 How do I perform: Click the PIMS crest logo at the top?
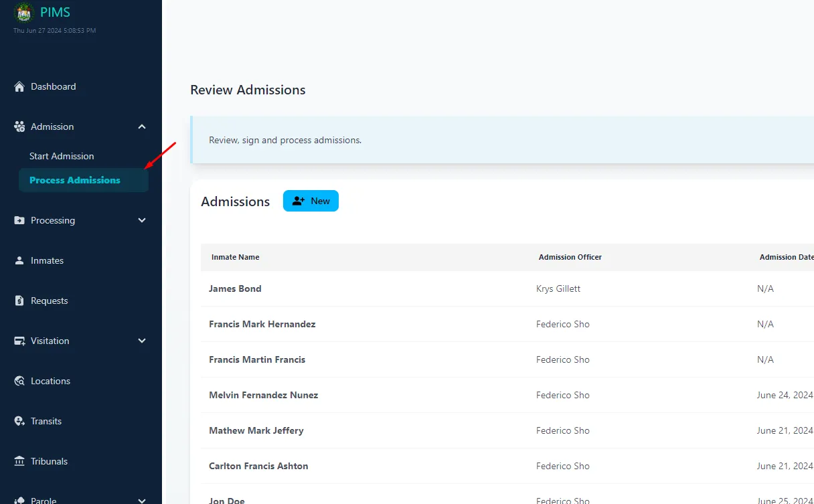pos(23,12)
